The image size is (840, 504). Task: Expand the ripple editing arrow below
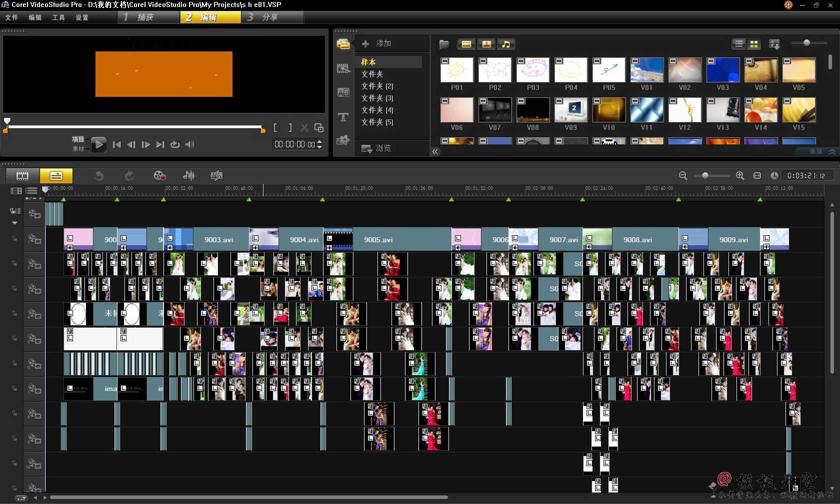14,223
